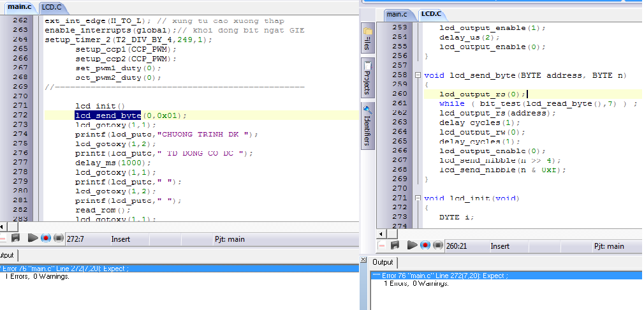
Task: Click void lcd_send_byte declaration line 258
Action: [x=525, y=75]
